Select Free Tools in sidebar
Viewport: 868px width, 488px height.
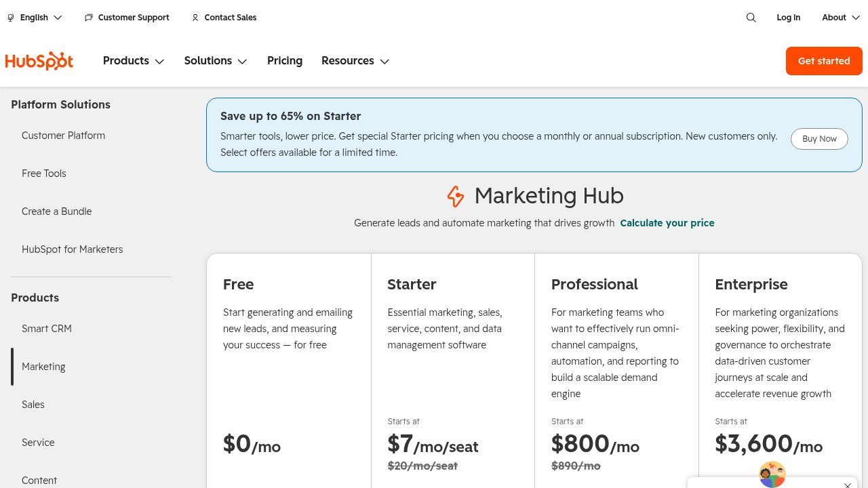click(x=44, y=174)
